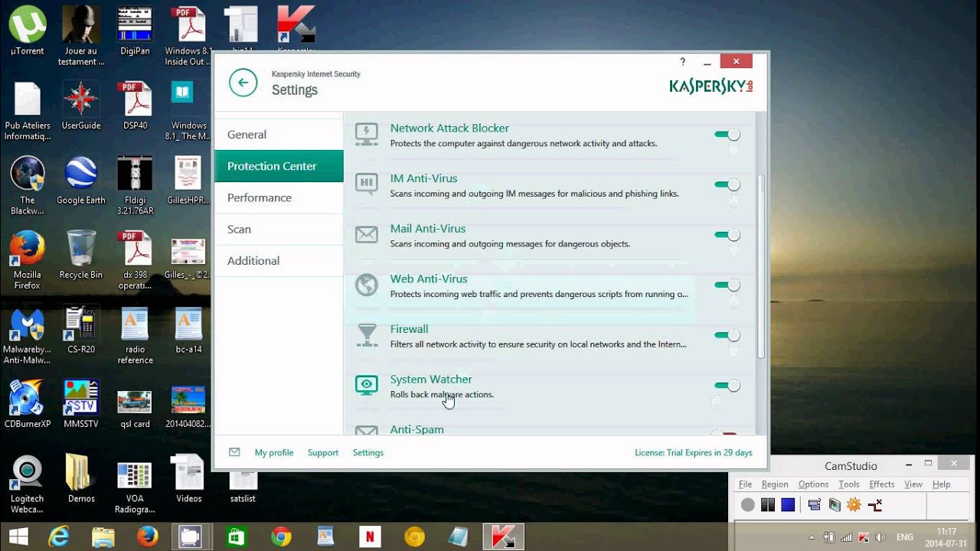
Task: Toggle Network Attack Blocker switch off
Action: tap(727, 135)
